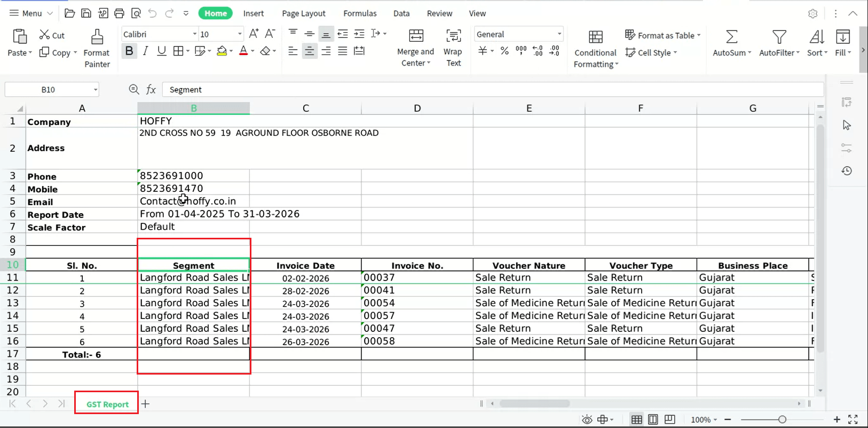Screen dimensions: 868x428
Task: Click the zoom slider handle
Action: click(x=782, y=419)
